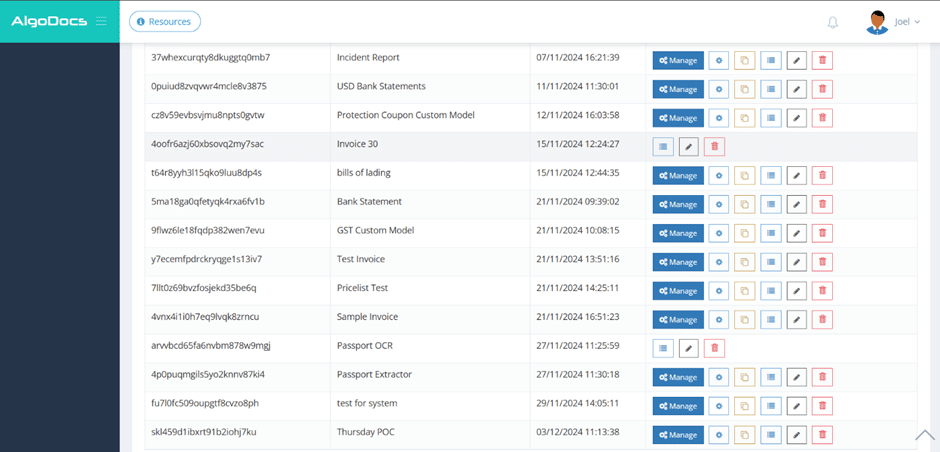Viewport: 940px width, 452px height.
Task: Click gear settings for Pricelist Test
Action: click(719, 291)
